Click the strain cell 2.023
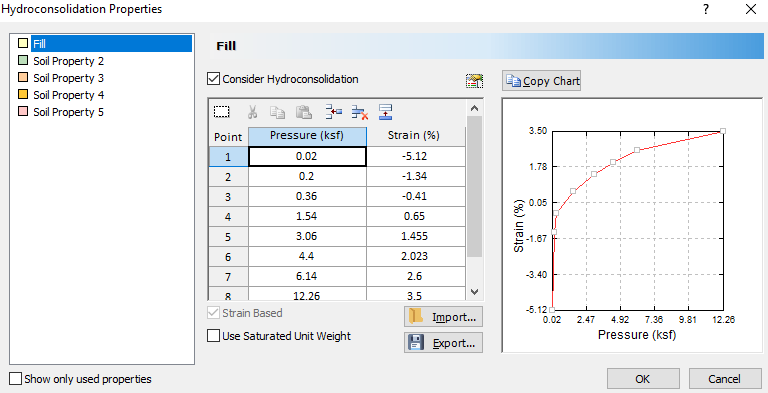Screen dimensions: 768x393 (415, 257)
